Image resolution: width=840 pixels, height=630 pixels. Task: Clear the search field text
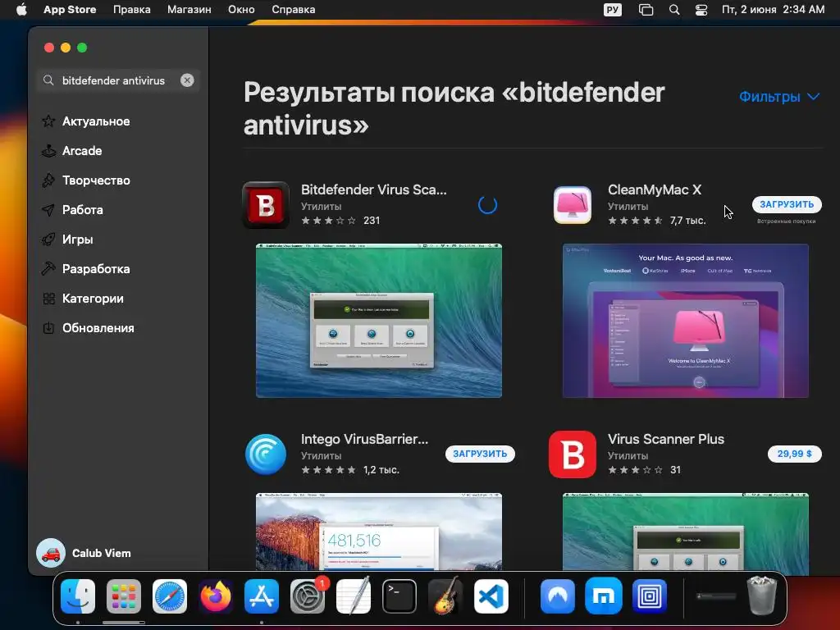point(187,80)
